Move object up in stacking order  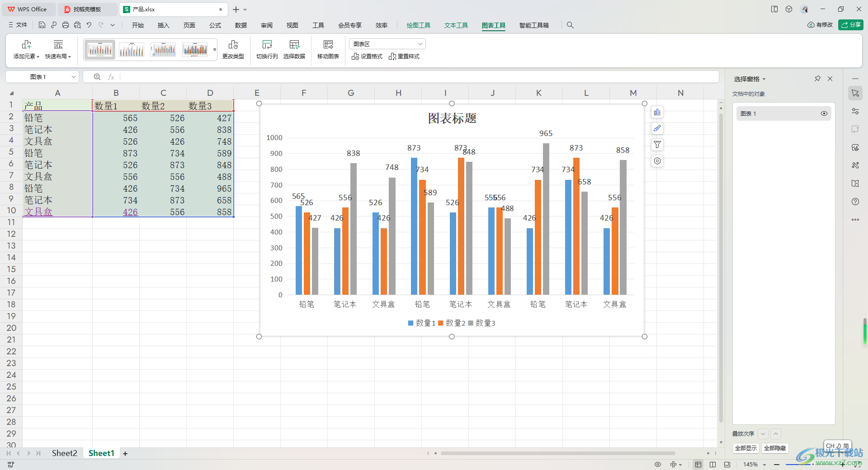776,434
